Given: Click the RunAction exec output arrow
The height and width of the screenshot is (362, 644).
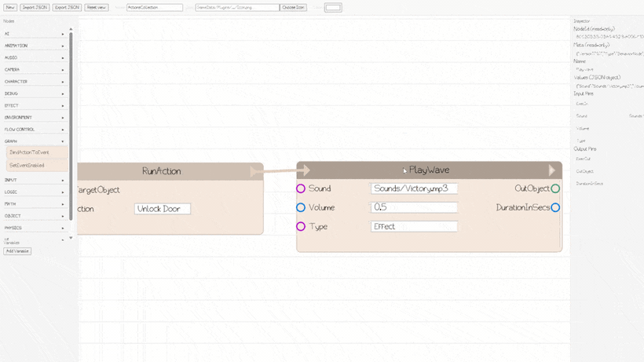Looking at the screenshot, I should [x=255, y=170].
